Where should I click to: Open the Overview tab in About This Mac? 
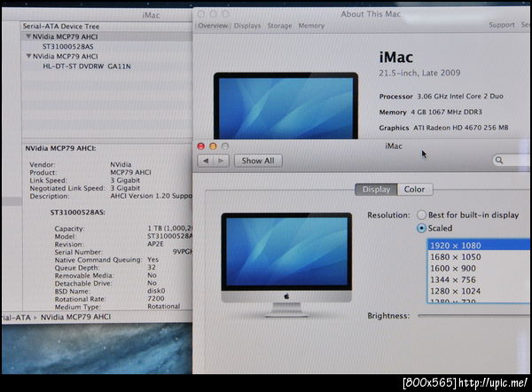click(x=213, y=26)
